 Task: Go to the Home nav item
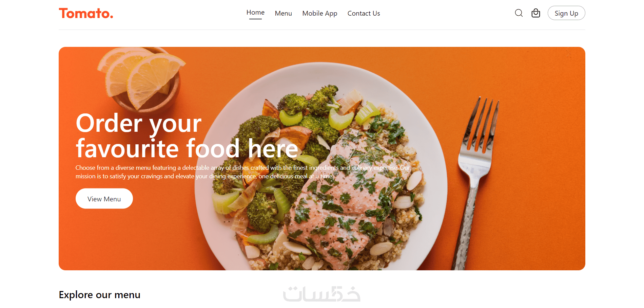click(x=255, y=13)
